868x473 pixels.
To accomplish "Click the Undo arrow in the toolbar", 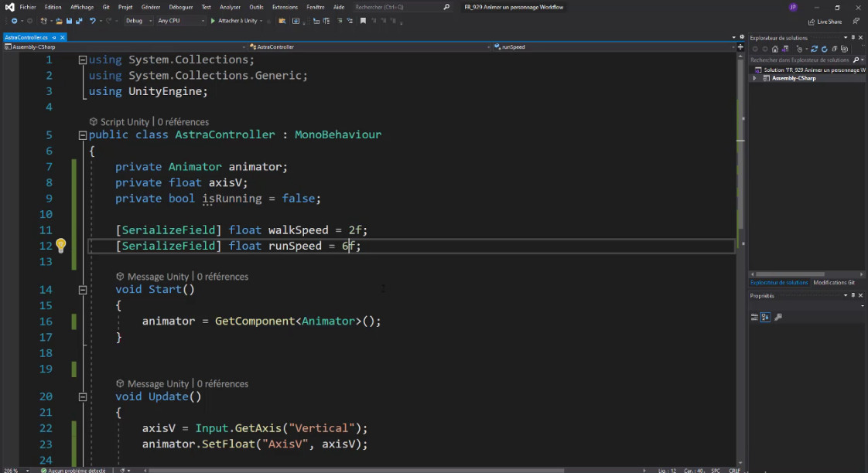I will (x=93, y=21).
